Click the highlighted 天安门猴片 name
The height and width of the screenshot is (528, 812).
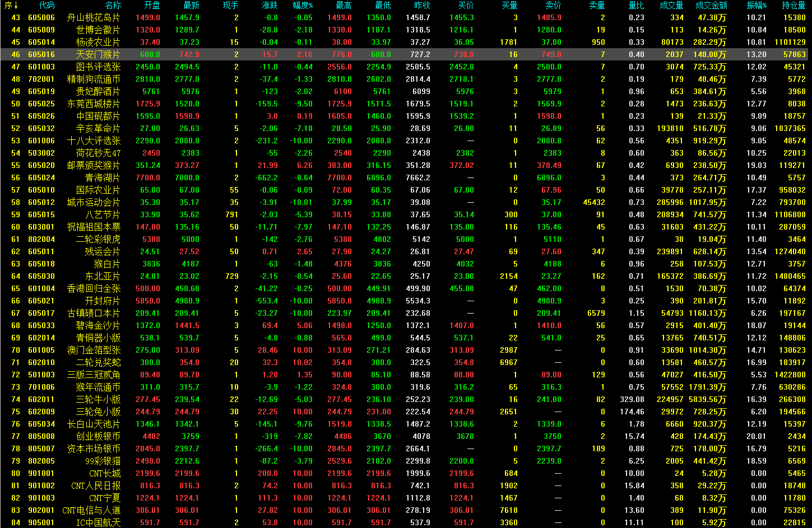coord(98,54)
